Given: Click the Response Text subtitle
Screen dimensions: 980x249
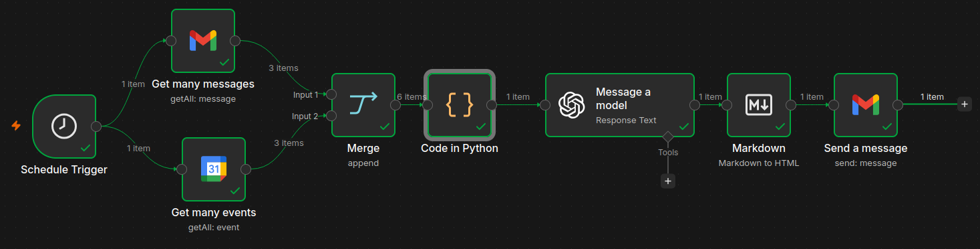Looking at the screenshot, I should [x=626, y=120].
